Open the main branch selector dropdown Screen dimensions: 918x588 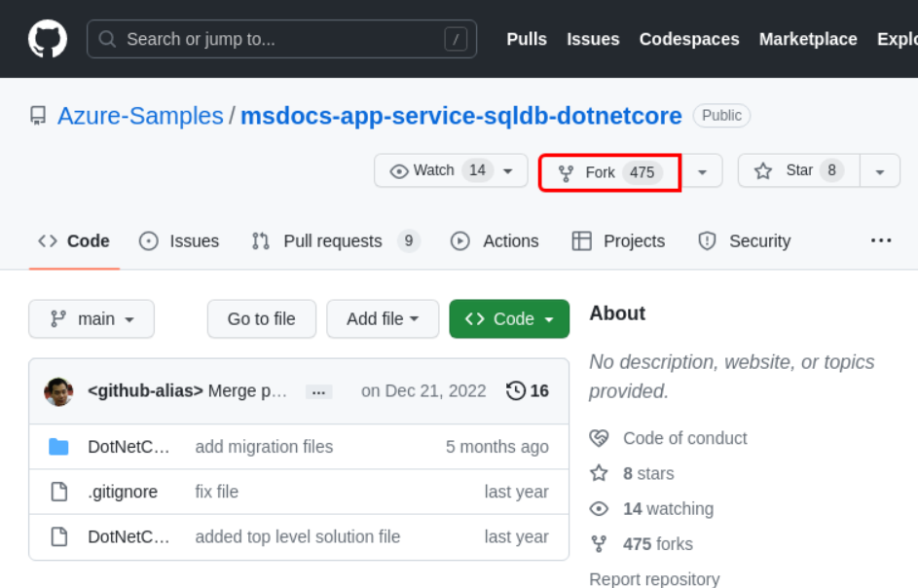point(92,318)
